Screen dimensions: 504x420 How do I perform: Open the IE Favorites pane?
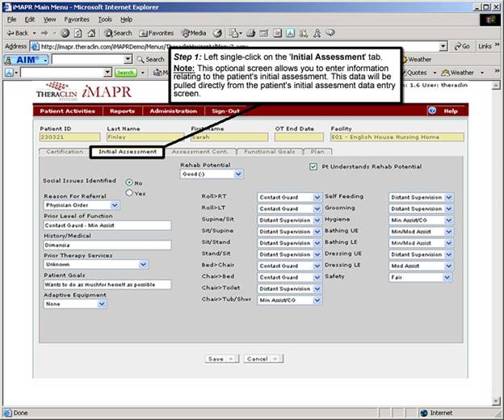[x=157, y=33]
